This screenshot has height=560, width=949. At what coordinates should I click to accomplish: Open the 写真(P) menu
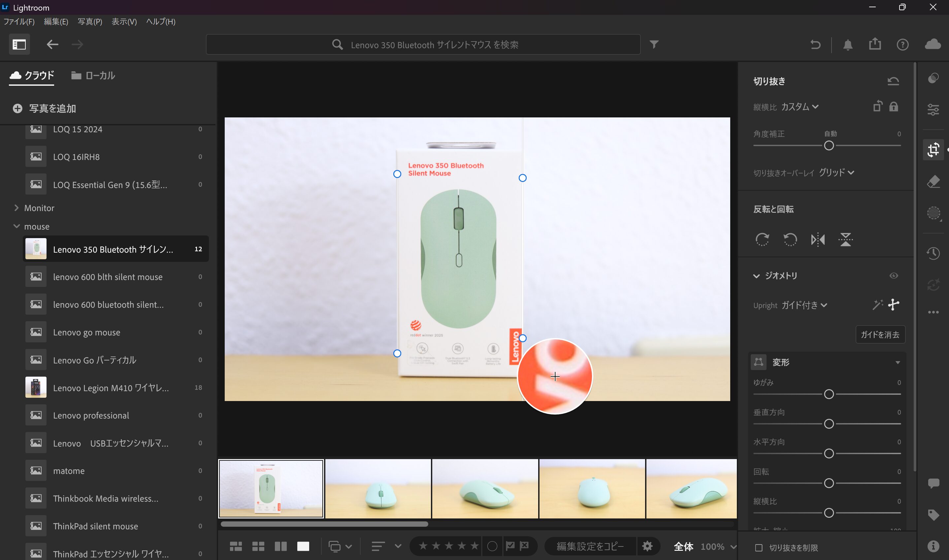click(x=89, y=21)
